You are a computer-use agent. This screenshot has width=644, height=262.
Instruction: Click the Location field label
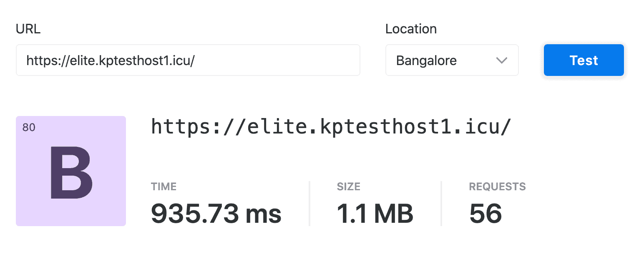[x=411, y=29]
